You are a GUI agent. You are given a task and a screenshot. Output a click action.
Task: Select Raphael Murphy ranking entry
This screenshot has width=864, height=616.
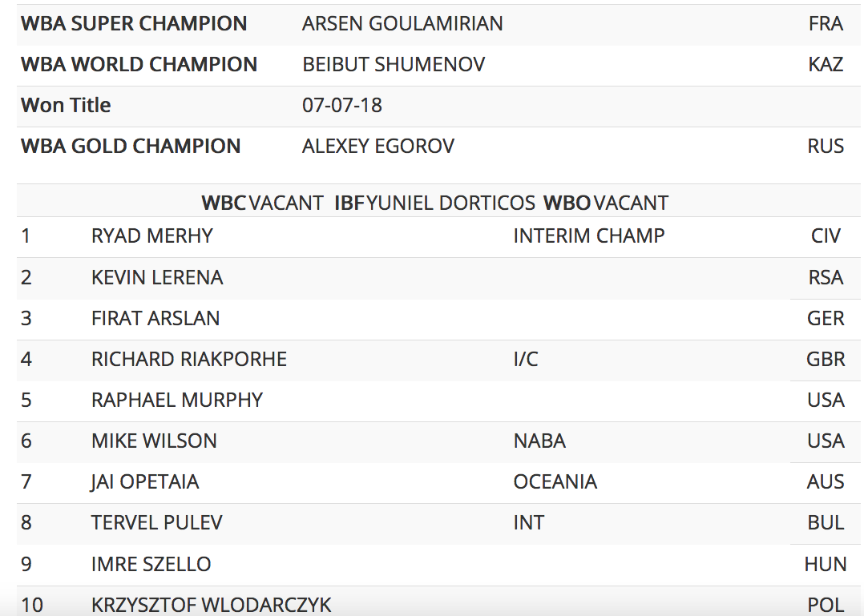coord(177,401)
